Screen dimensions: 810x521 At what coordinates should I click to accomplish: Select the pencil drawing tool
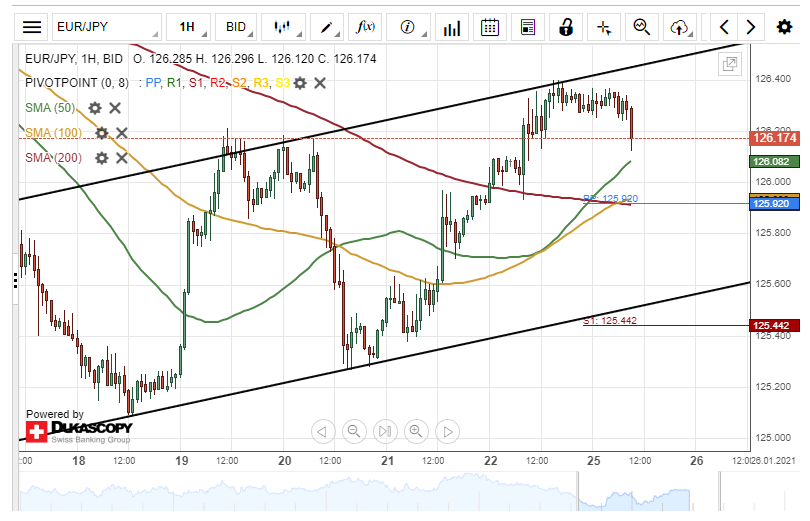pos(328,27)
